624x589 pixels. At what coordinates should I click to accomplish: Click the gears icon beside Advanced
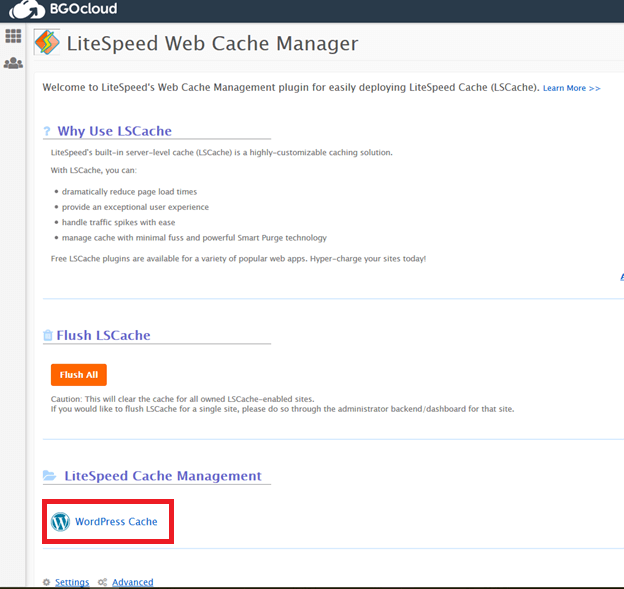(x=103, y=582)
